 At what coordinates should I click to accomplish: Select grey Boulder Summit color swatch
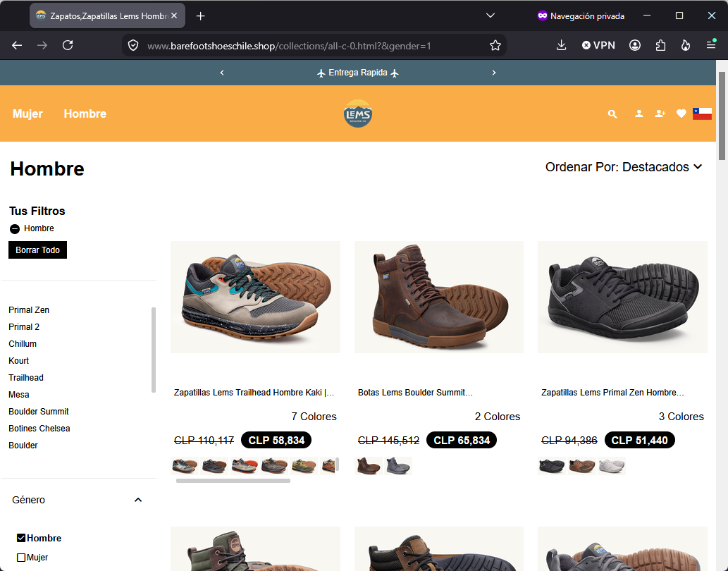coord(398,466)
